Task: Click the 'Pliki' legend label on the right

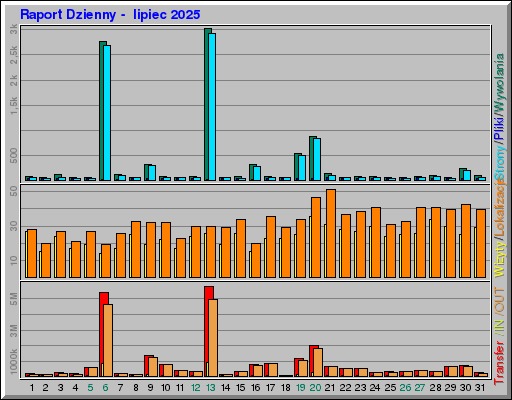Action: tap(499, 128)
